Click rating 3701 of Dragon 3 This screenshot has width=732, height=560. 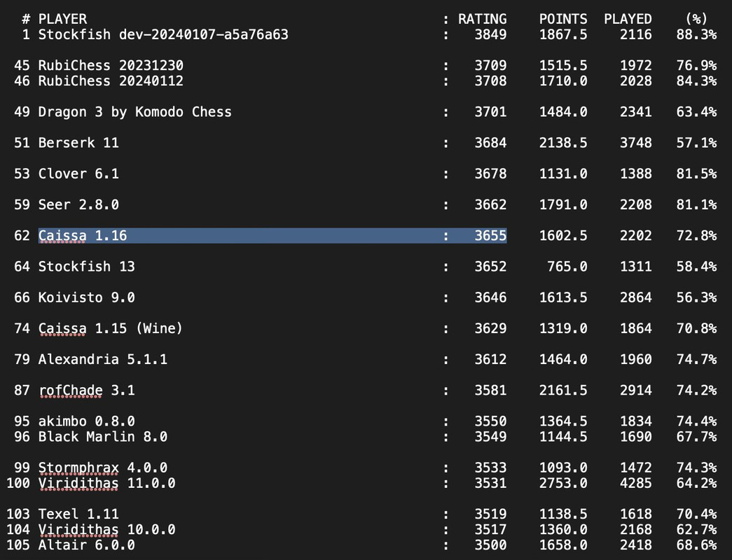[x=490, y=112]
